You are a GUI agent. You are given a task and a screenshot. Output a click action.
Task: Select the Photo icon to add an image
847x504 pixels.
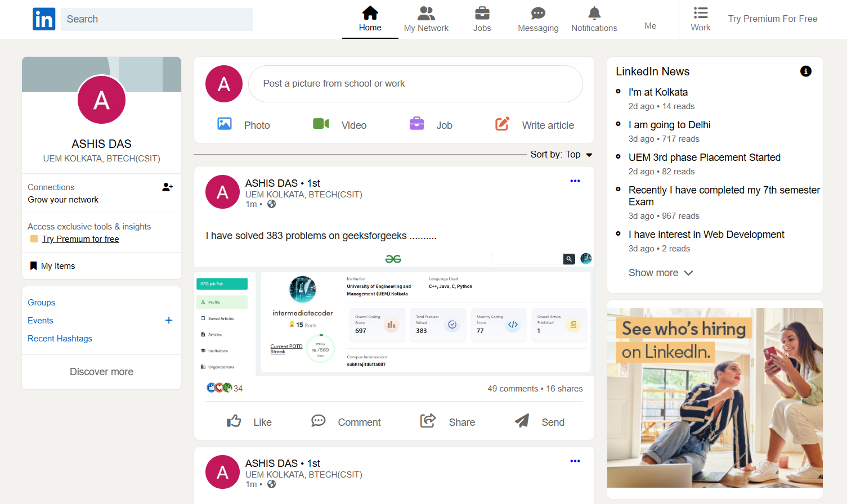(224, 123)
